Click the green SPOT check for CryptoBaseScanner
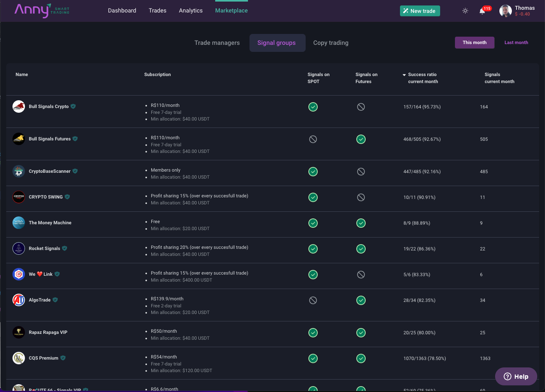Image resolution: width=545 pixels, height=392 pixels. point(313,171)
